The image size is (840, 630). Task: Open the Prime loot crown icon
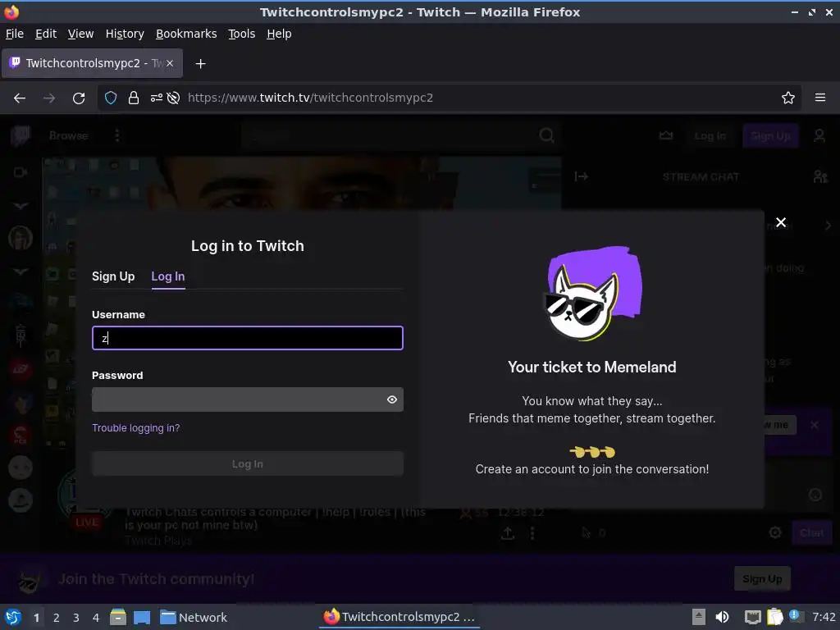(666, 135)
